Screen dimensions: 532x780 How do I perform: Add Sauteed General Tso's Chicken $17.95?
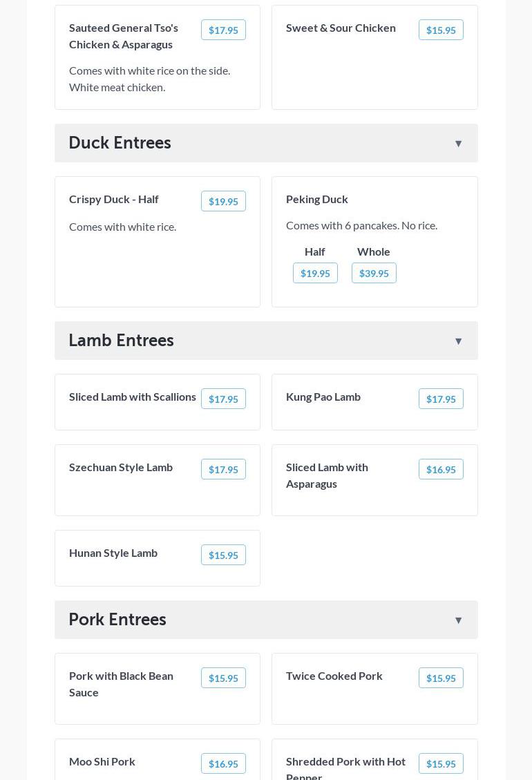[223, 30]
